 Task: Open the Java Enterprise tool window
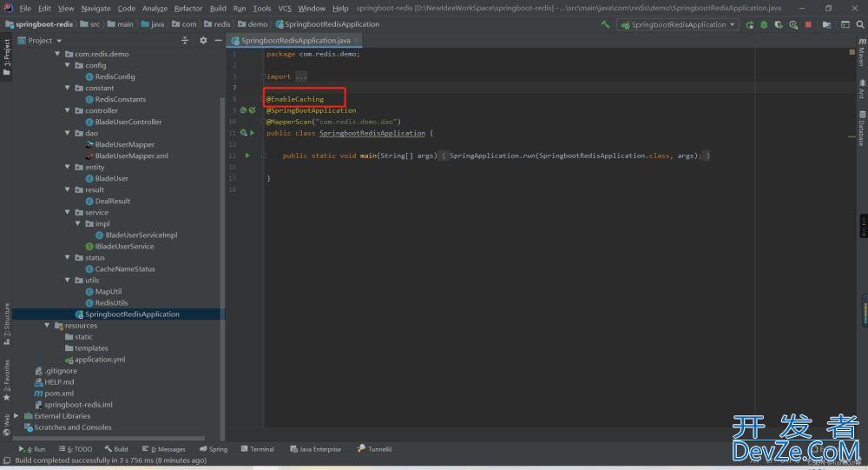coord(316,449)
